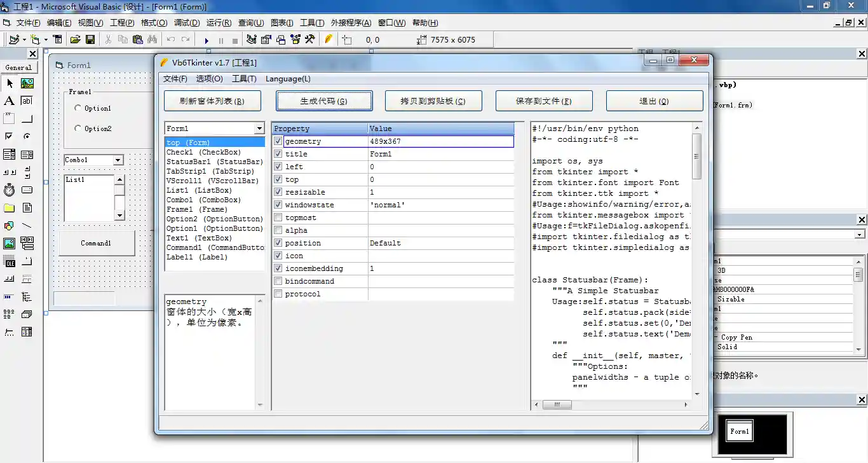
Task: Select the Timer control in the toolbox
Action: 10,190
